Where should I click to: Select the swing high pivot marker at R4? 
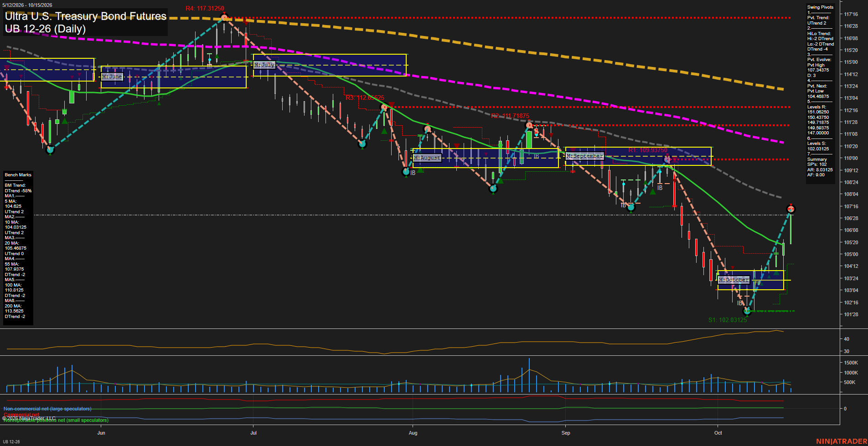[224, 18]
